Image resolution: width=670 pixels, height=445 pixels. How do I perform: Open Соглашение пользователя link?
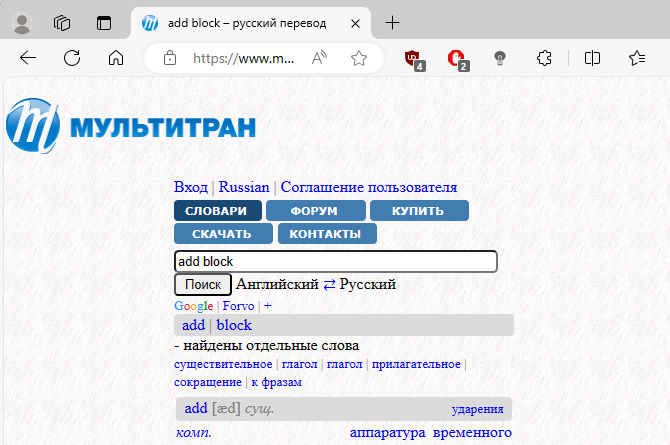point(369,187)
